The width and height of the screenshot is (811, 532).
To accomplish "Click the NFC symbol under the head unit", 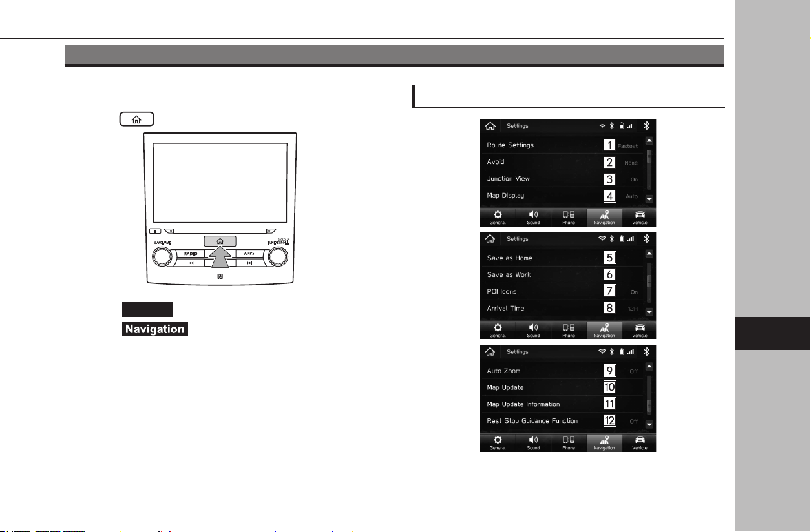I will point(220,276).
